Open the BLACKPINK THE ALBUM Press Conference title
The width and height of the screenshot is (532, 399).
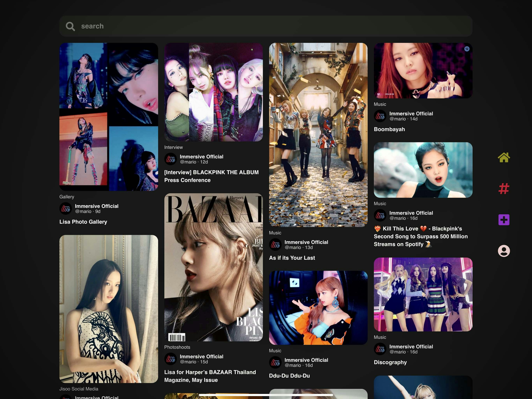coord(211,176)
